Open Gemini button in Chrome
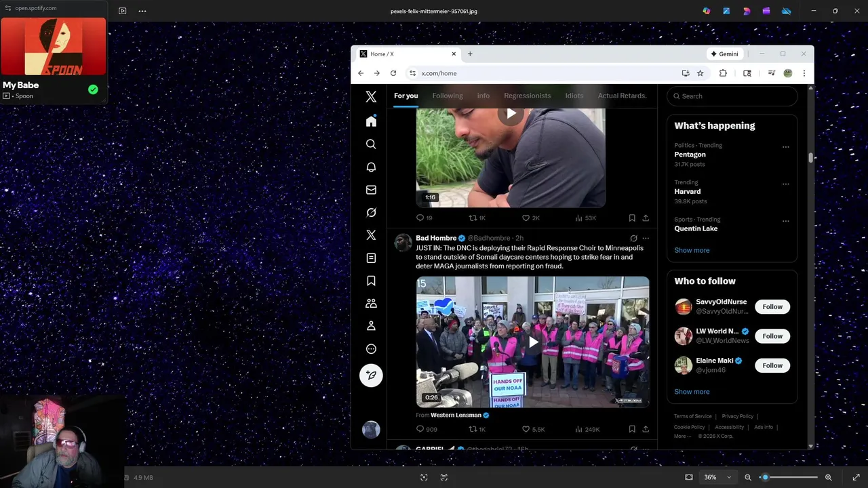Screen dimensions: 868x488 click(x=724, y=54)
